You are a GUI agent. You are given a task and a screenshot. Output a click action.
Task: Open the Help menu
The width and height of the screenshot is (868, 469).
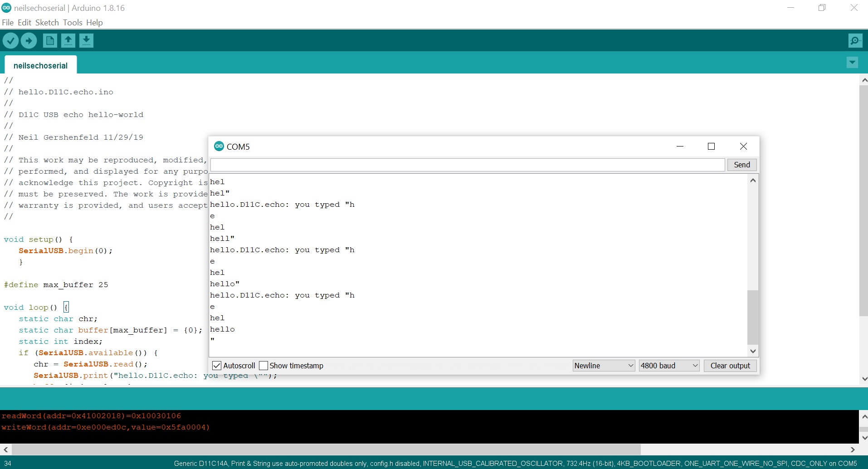click(x=94, y=23)
